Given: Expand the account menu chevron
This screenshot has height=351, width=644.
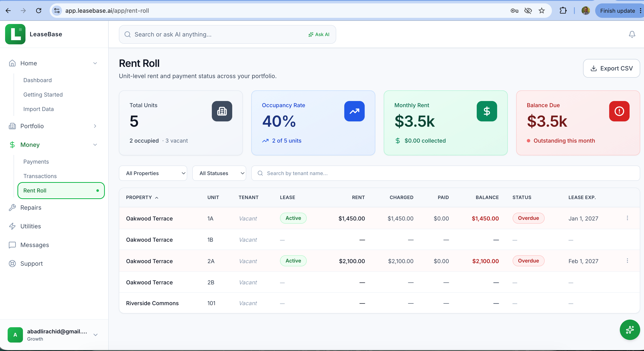Looking at the screenshot, I should tap(96, 335).
